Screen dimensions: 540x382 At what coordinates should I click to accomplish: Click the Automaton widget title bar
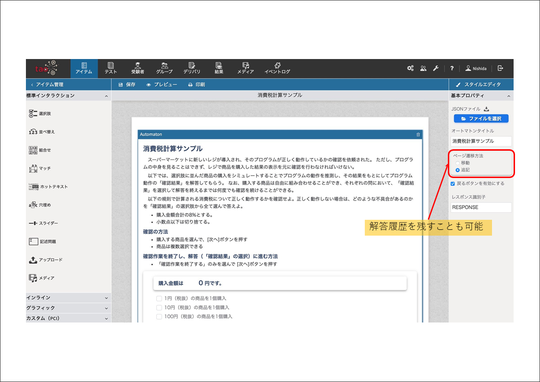[280, 135]
